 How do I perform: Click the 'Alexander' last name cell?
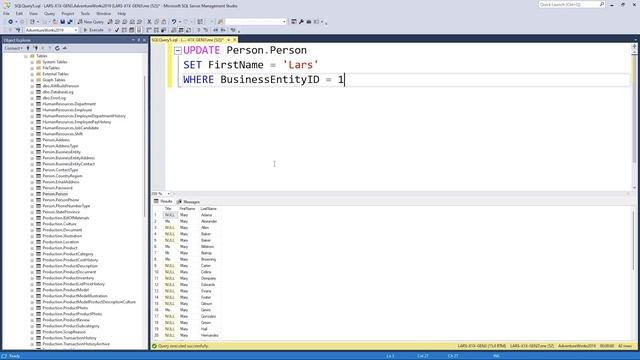(209, 221)
